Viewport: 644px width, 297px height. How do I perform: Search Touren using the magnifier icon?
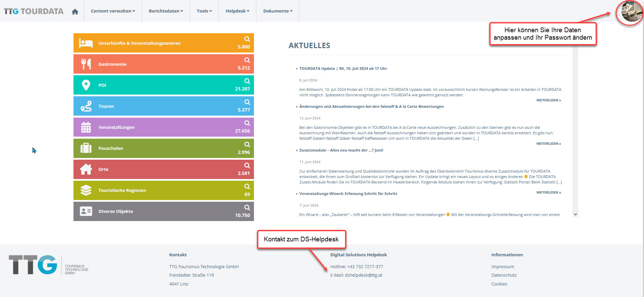pyautogui.click(x=247, y=102)
